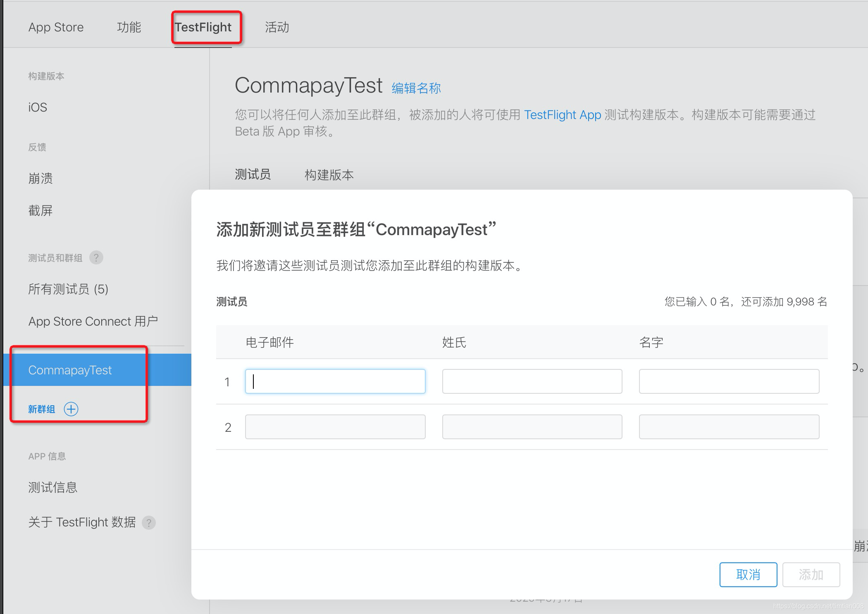Viewport: 868px width, 614px height.
Task: Click help icon next to 测试员和群组
Action: coord(96,258)
